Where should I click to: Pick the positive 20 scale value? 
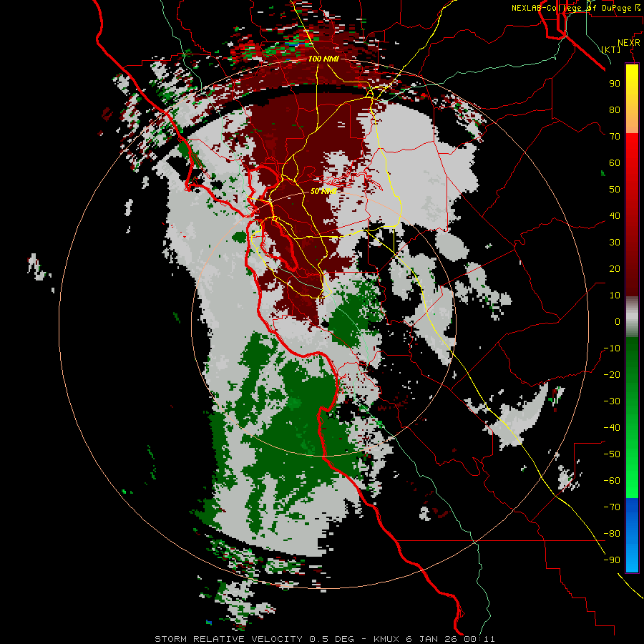[x=615, y=268]
